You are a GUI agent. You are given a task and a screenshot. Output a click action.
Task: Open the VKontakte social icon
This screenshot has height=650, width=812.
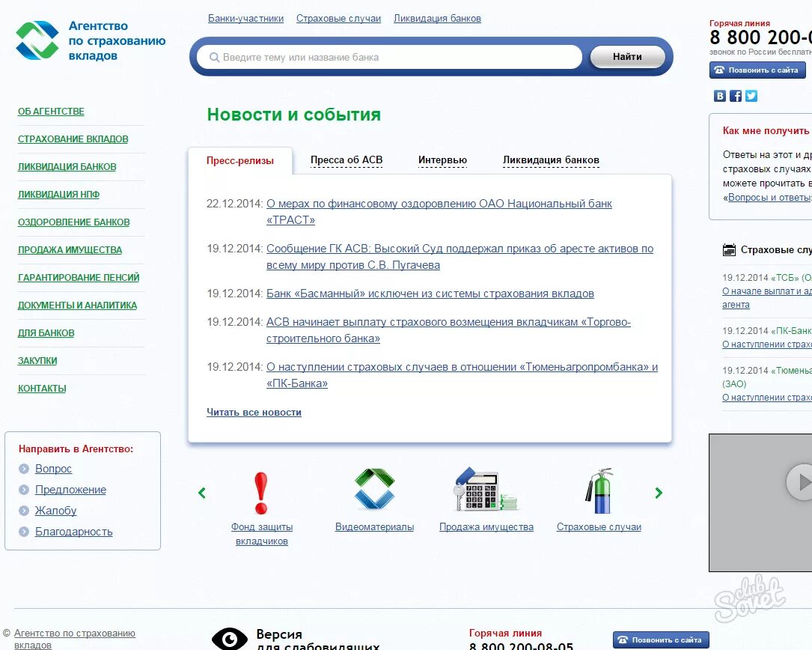click(x=720, y=96)
